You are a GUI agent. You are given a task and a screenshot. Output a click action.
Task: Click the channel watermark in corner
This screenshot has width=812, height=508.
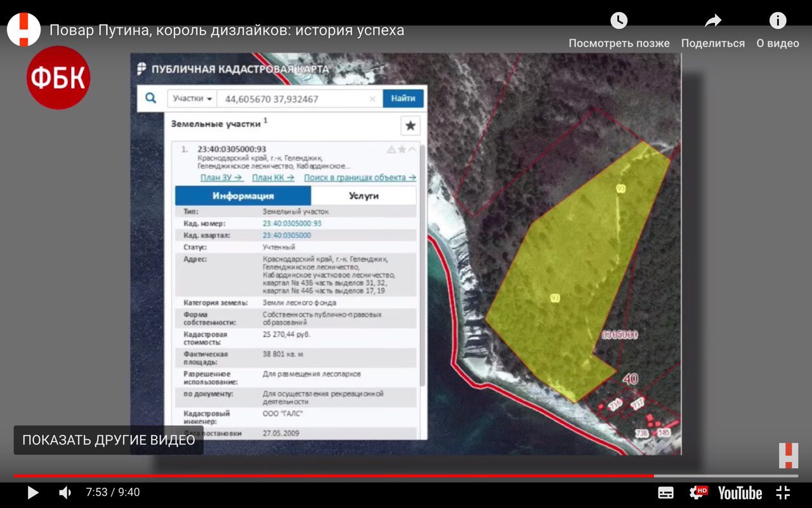[x=789, y=456]
